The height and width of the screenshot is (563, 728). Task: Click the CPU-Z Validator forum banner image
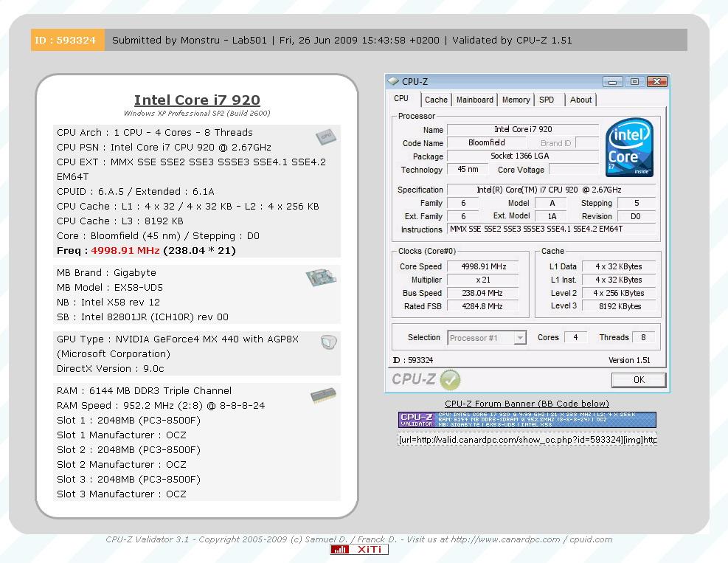point(527,420)
